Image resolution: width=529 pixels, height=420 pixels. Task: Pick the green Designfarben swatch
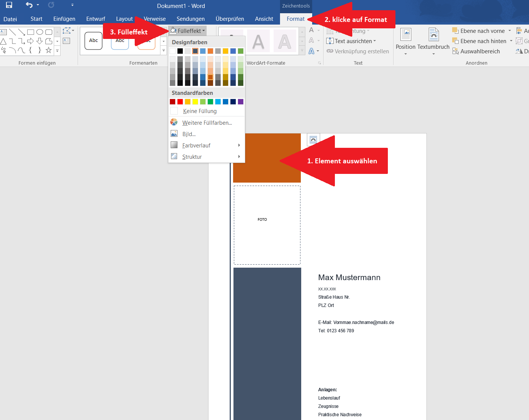pyautogui.click(x=241, y=51)
